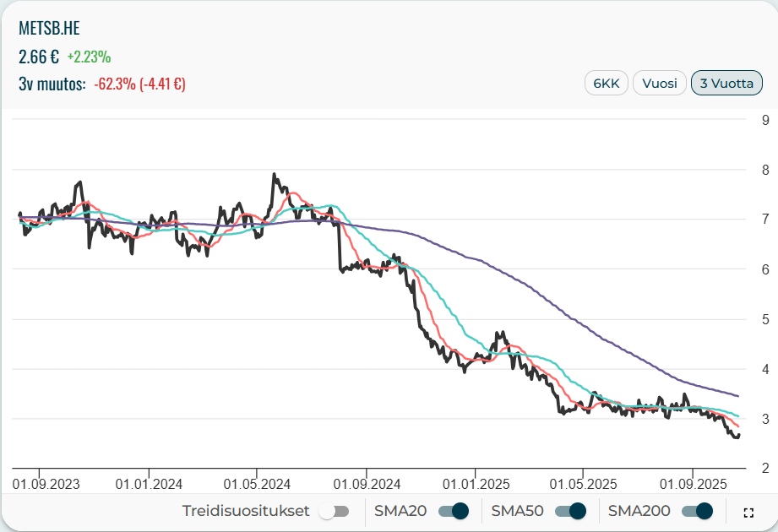Screen dimensions: 778x532
Task: Click the 01.01.2024 x-axis date label
Action: point(149,484)
